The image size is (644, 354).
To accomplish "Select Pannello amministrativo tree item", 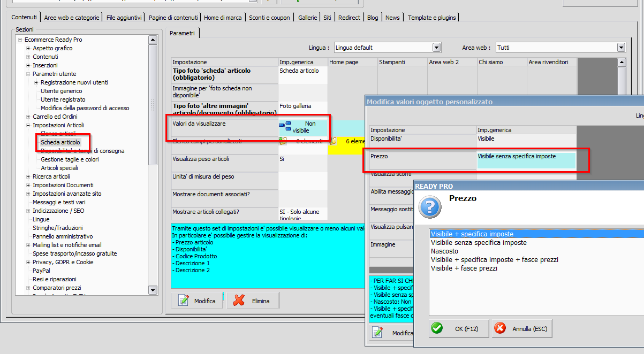I will [63, 236].
